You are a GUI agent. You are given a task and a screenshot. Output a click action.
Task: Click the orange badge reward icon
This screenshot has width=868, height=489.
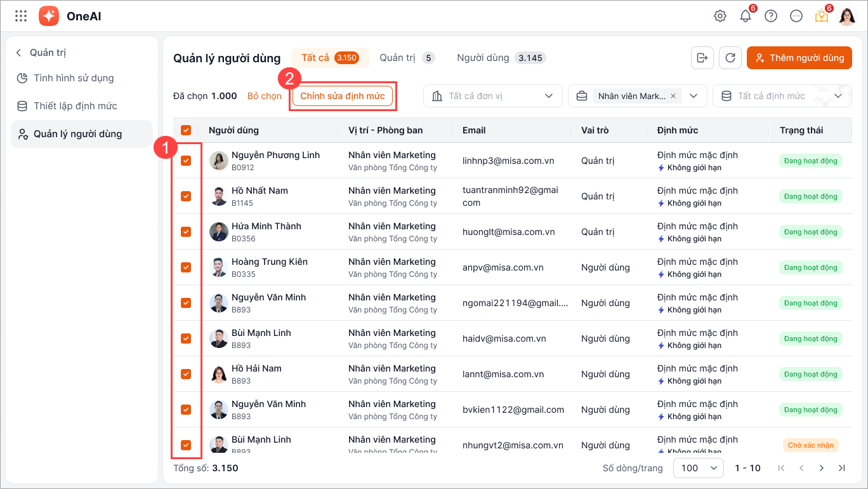coord(822,16)
